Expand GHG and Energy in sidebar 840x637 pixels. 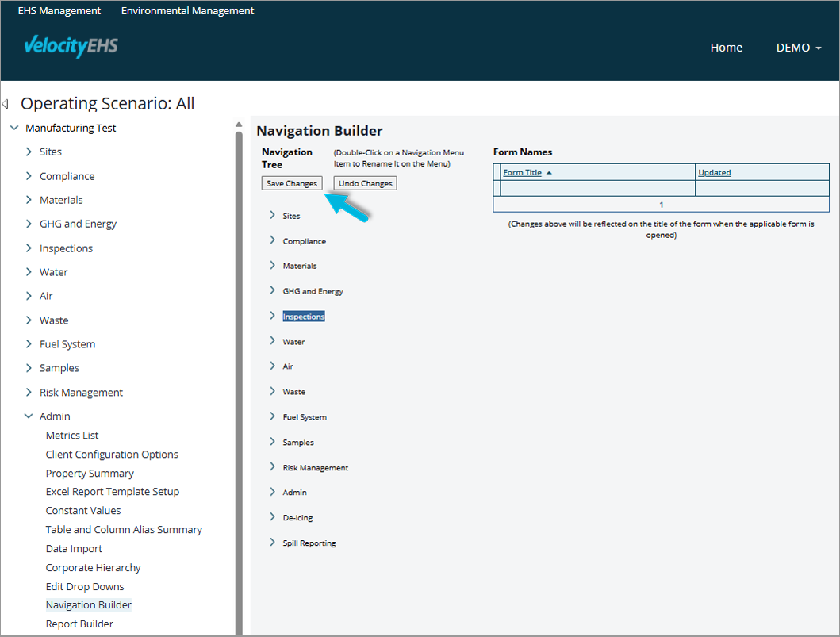pyautogui.click(x=29, y=224)
